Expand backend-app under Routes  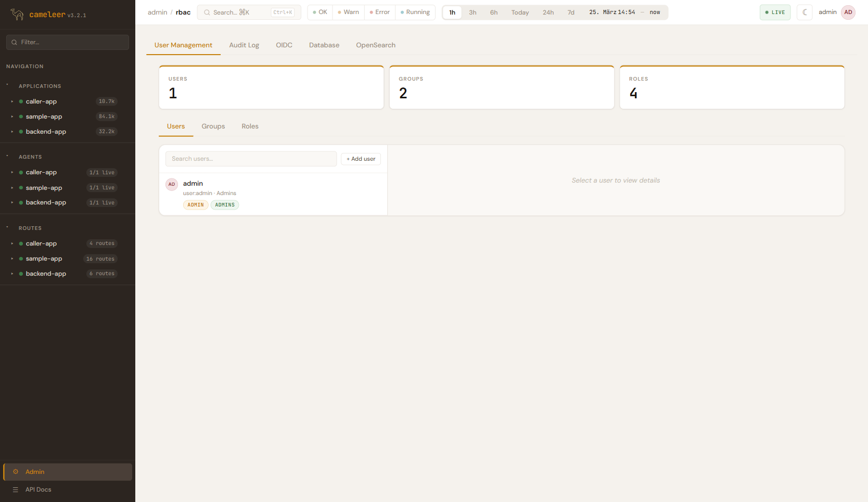click(x=12, y=274)
